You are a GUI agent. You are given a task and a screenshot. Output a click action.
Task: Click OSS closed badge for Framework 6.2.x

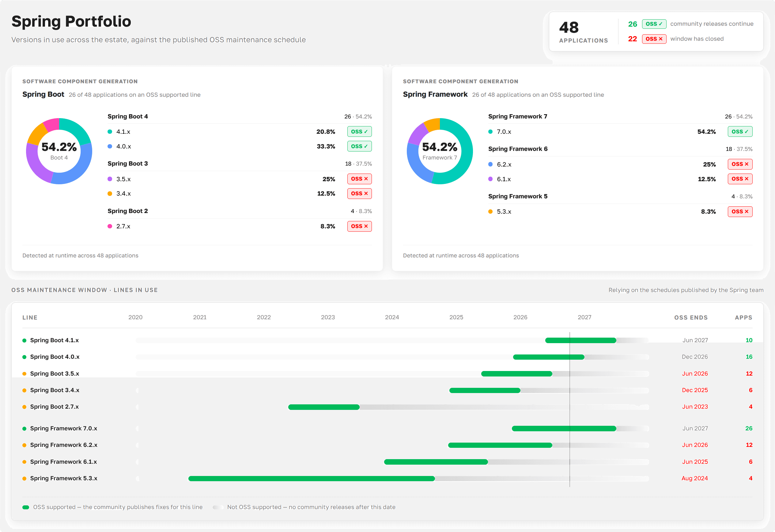(x=740, y=164)
